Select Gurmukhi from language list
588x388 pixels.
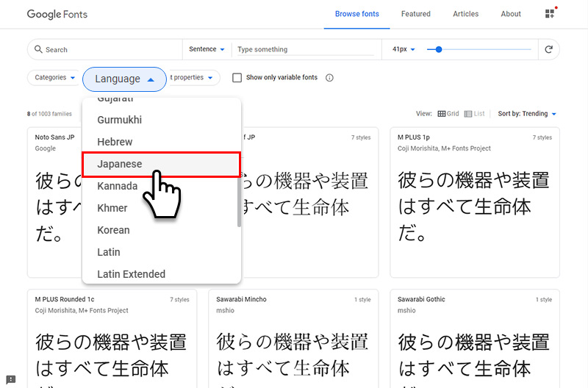(161, 120)
